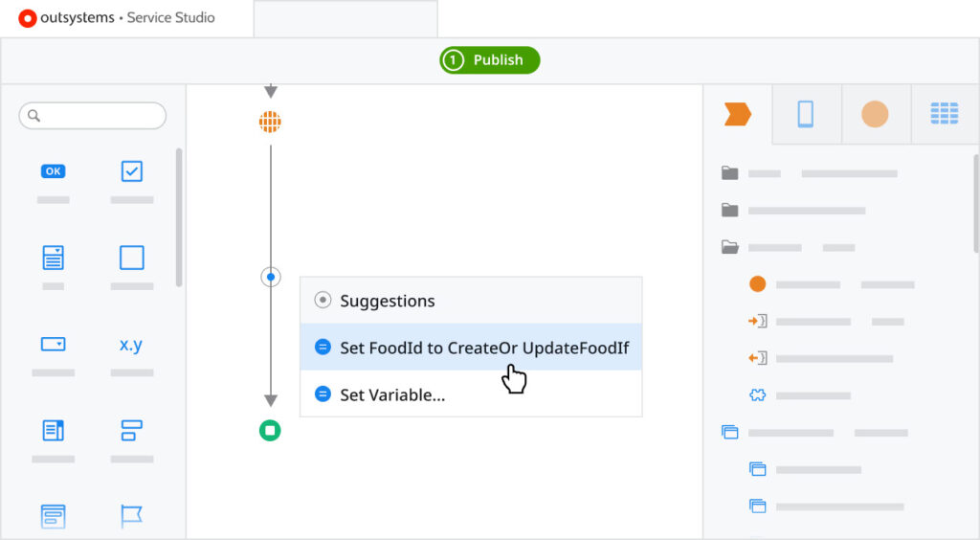The image size is (980, 540).
Task: Click the OK button widget icon
Action: point(54,171)
